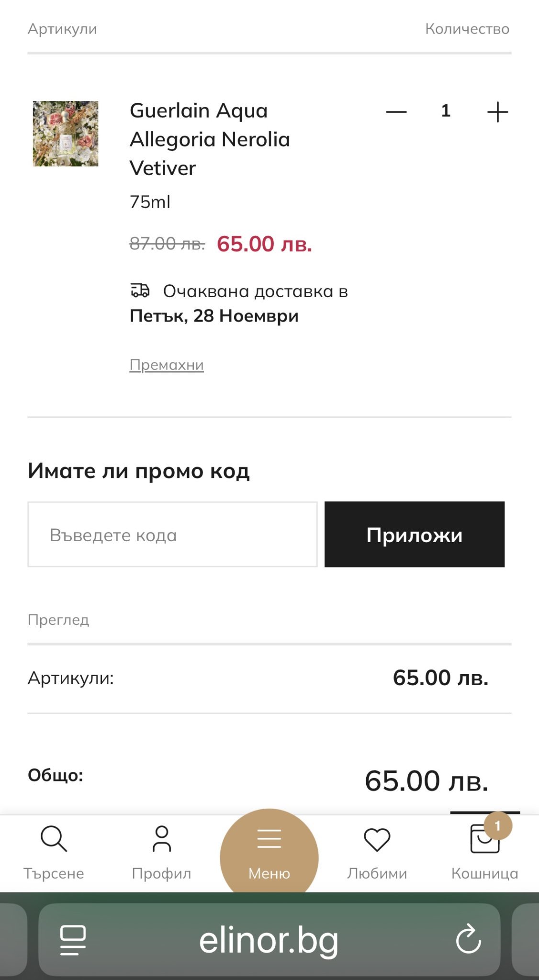Open favorites with the Любими heart icon
The height and width of the screenshot is (980, 539).
tap(377, 840)
